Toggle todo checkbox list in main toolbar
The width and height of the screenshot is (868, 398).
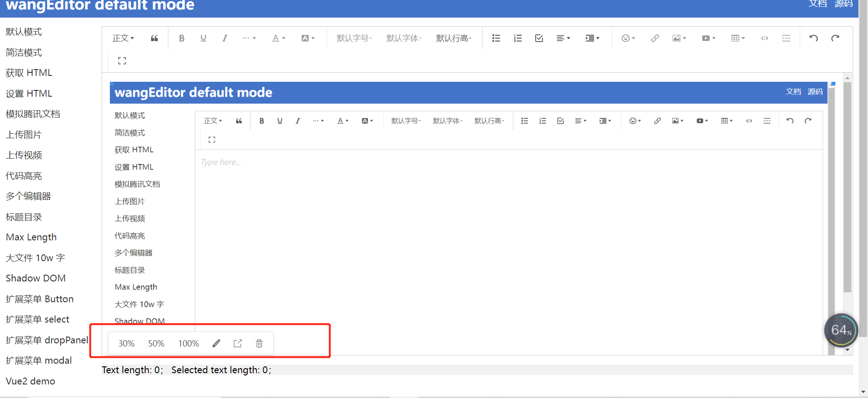(x=539, y=38)
